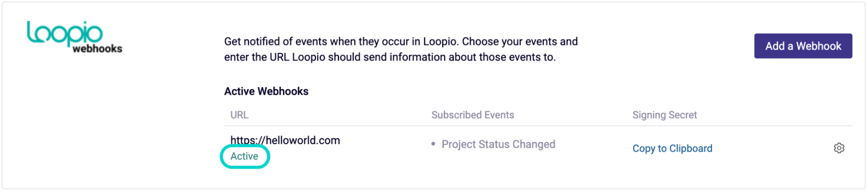Open settings gear for helloworld webhook
Image resolution: width=868 pixels, height=192 pixels.
[839, 148]
